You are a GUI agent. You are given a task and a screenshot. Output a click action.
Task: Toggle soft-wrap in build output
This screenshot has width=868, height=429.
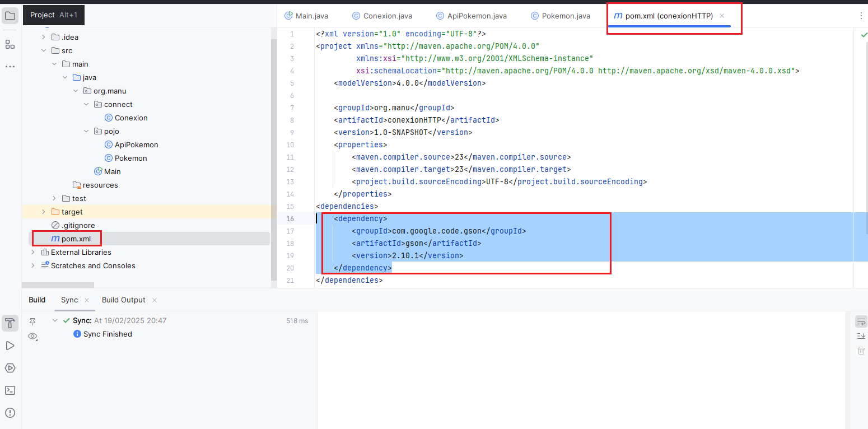pyautogui.click(x=861, y=321)
